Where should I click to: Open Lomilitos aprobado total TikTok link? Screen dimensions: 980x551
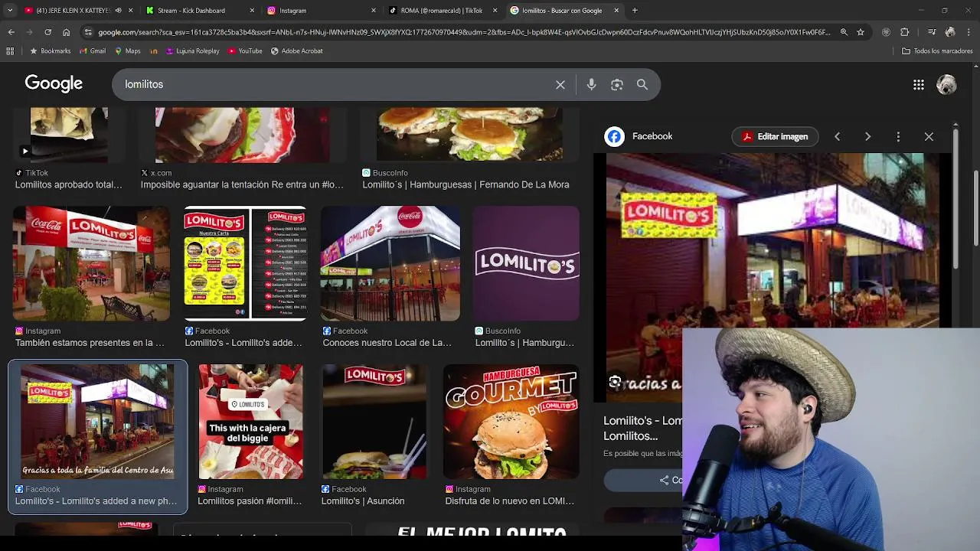click(x=69, y=184)
